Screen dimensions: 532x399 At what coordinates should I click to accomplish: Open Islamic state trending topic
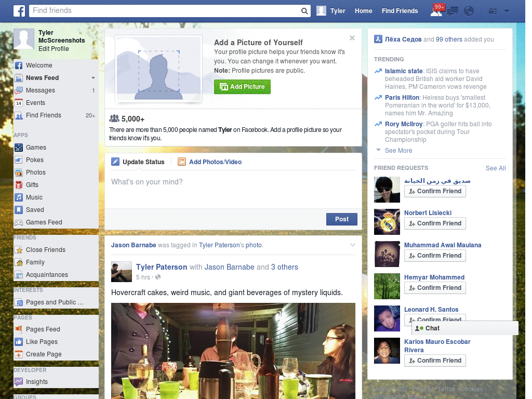click(x=403, y=71)
